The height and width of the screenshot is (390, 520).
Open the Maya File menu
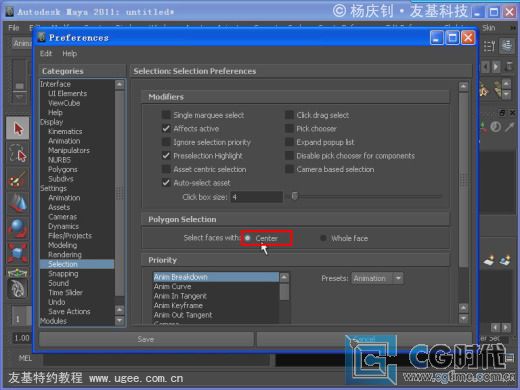14,28
